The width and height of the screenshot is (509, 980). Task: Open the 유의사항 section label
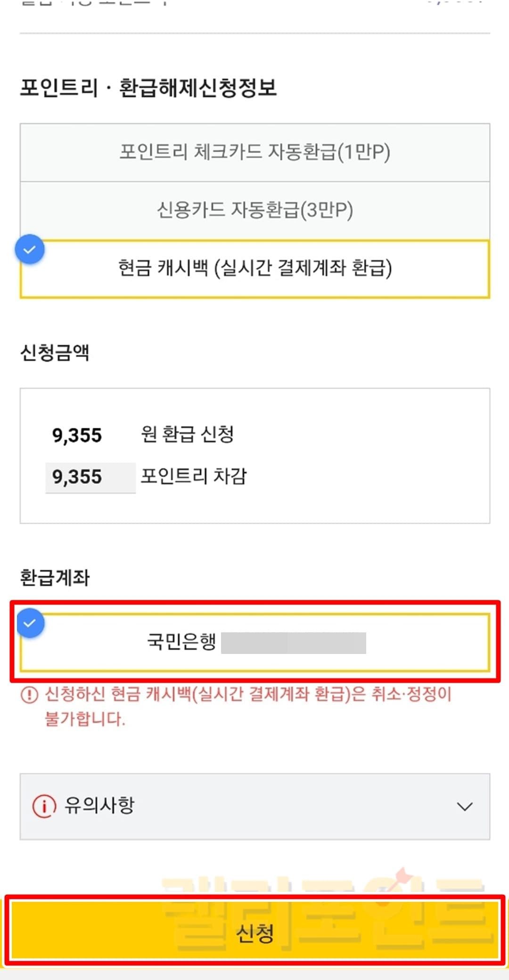(x=99, y=806)
